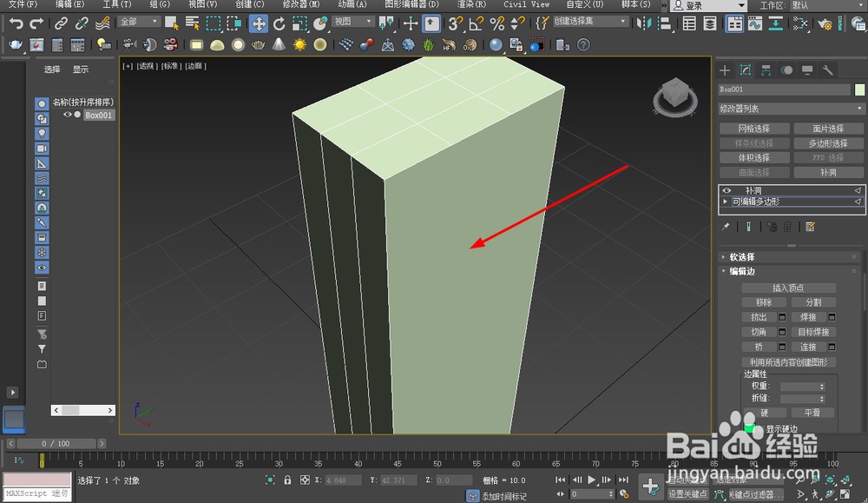Click the teapot primitive icon
Image resolution: width=868 pixels, height=503 pixels.
16,45
